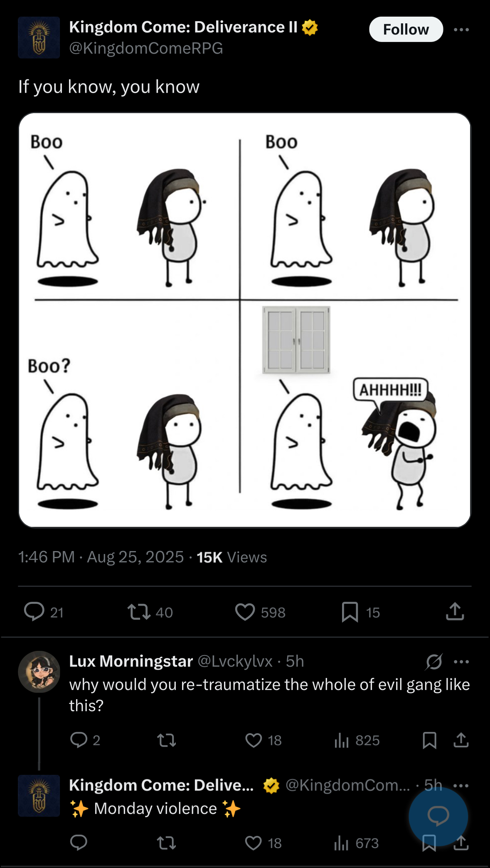Open Monday violence reply's three-dot menu
490x868 pixels.
[x=461, y=786]
